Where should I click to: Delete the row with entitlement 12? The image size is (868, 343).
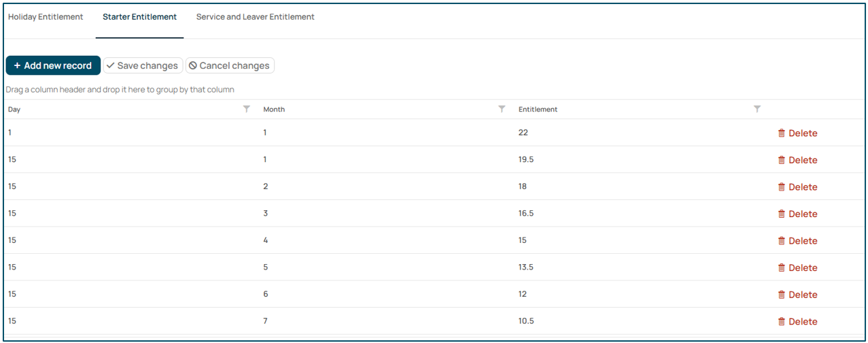(797, 295)
